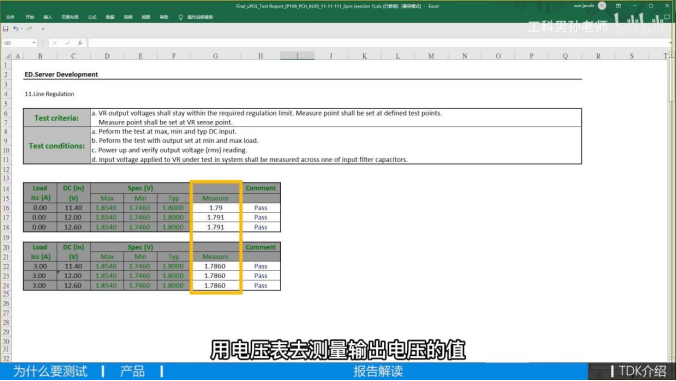Select column I header
The height and width of the screenshot is (381, 676).
297,56
